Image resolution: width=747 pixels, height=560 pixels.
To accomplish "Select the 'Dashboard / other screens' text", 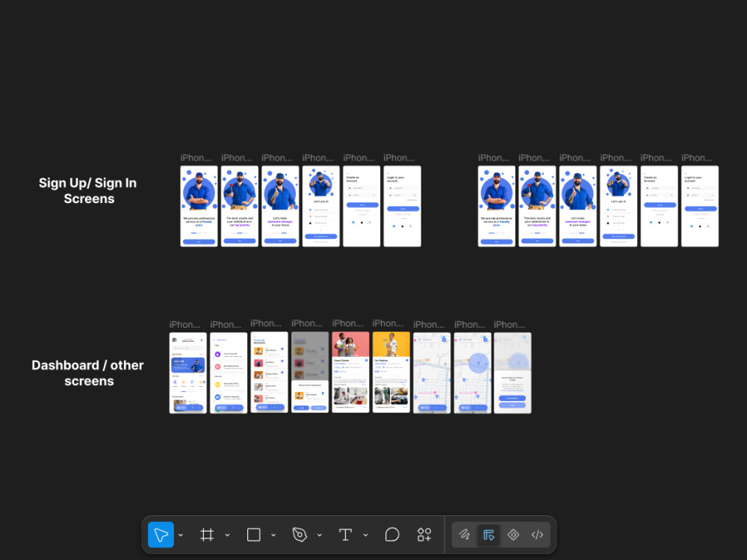I will pos(88,373).
